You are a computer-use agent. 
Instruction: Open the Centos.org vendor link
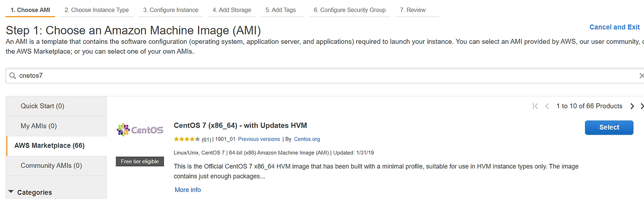point(307,139)
